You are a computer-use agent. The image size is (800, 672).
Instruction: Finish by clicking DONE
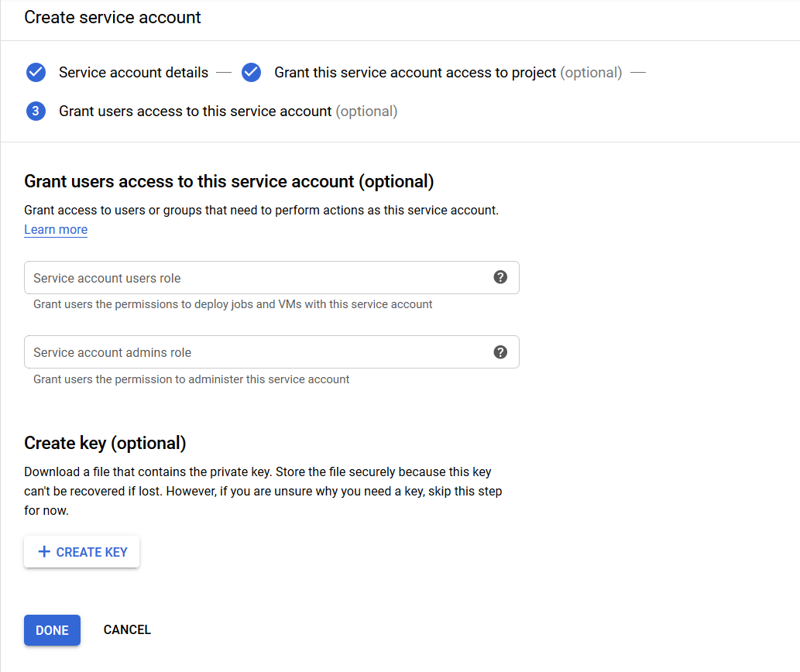click(52, 630)
